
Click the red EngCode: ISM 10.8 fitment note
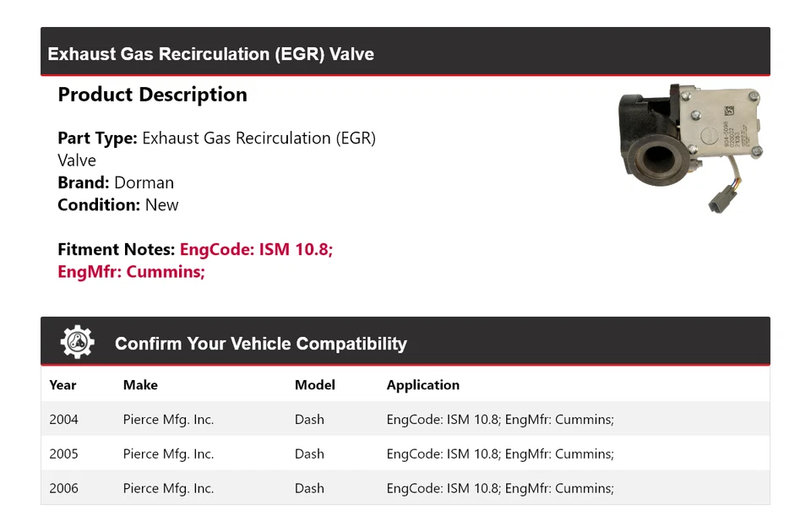256,250
